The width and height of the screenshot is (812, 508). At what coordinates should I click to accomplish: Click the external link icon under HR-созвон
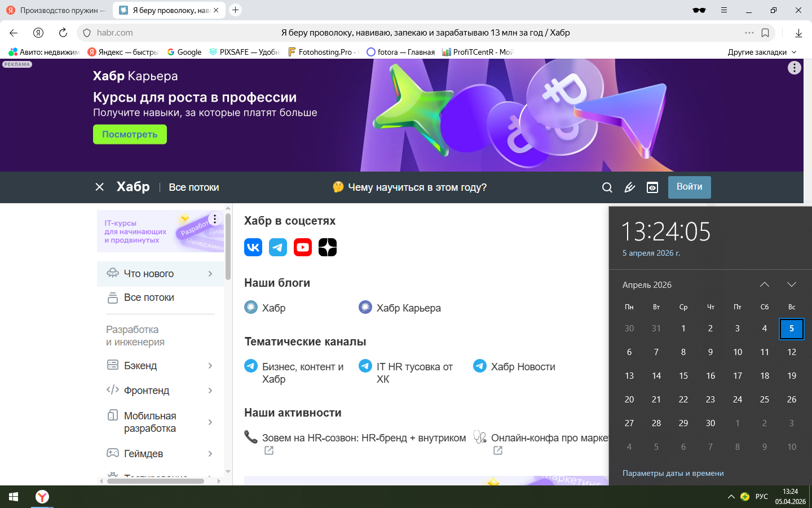[269, 450]
